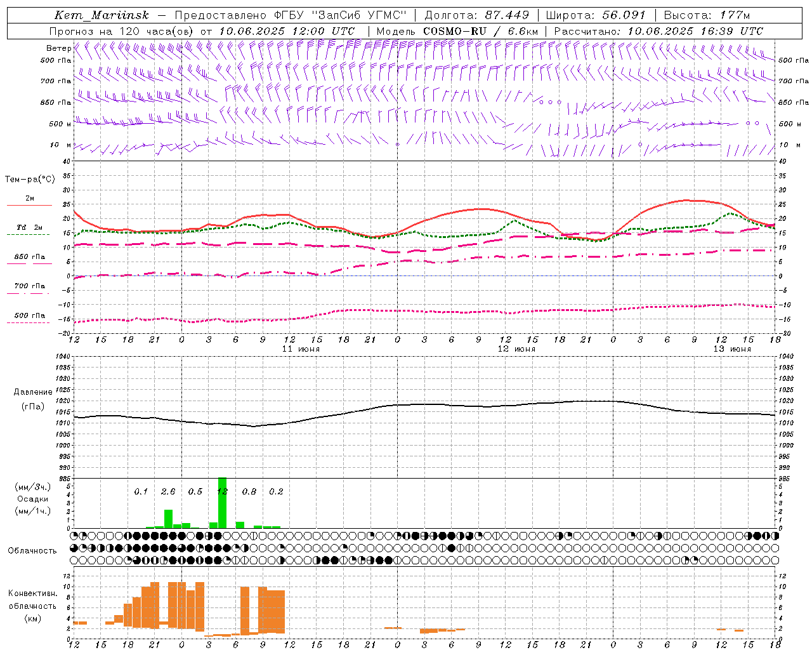This screenshot has height=650, width=812.
Task: Click the Облачность cloudiness label
Action: 32,551
